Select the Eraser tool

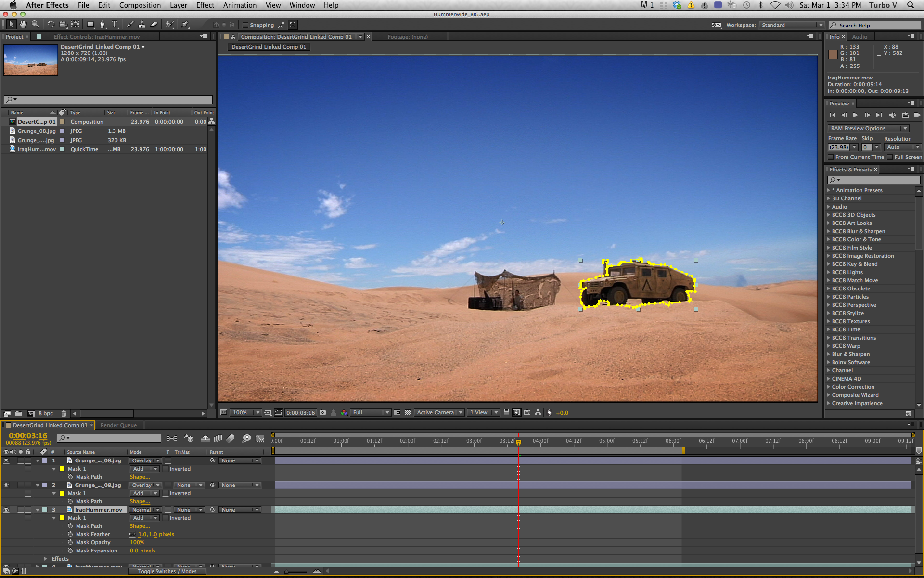click(154, 25)
